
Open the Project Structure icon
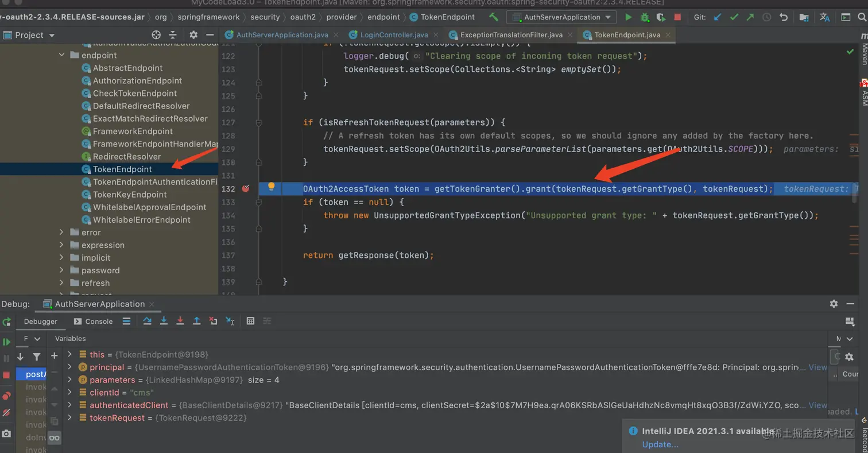click(x=804, y=17)
